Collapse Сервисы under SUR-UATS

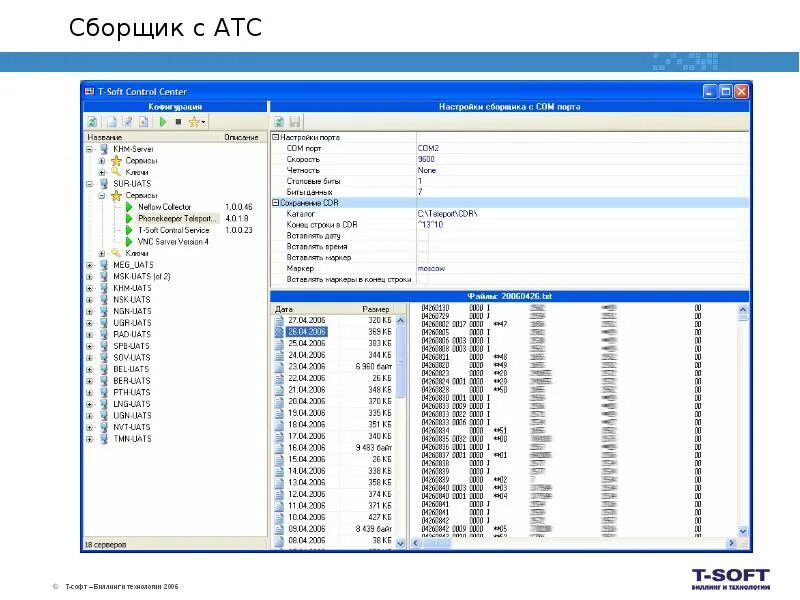102,196
